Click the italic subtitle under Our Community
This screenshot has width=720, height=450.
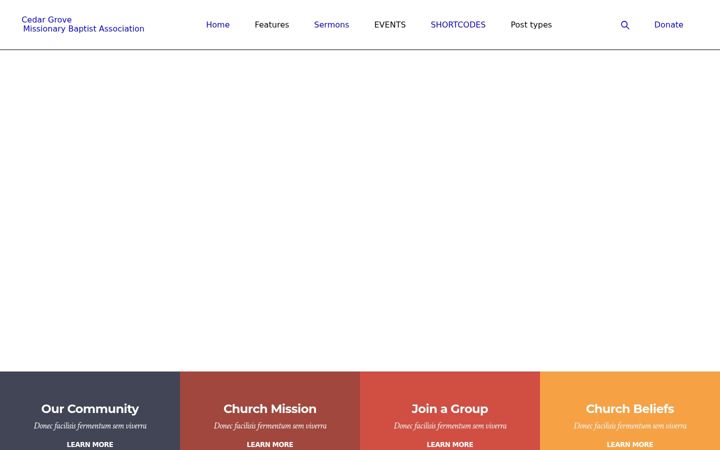[90, 426]
